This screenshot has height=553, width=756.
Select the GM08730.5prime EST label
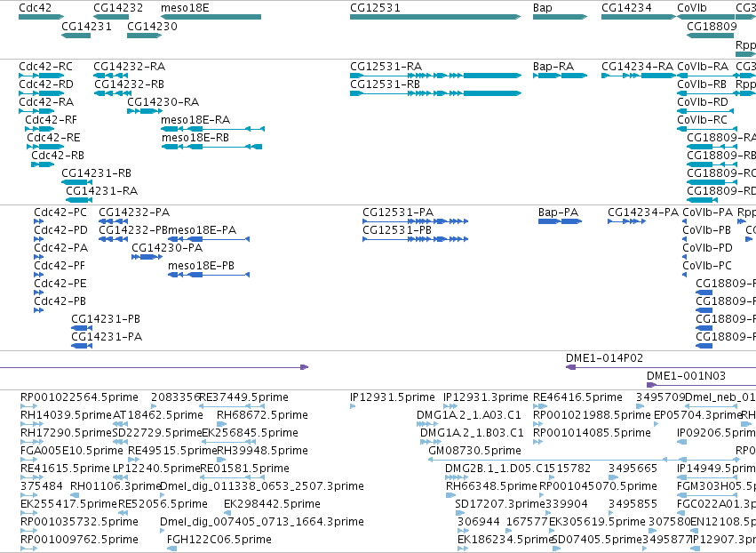(474, 451)
